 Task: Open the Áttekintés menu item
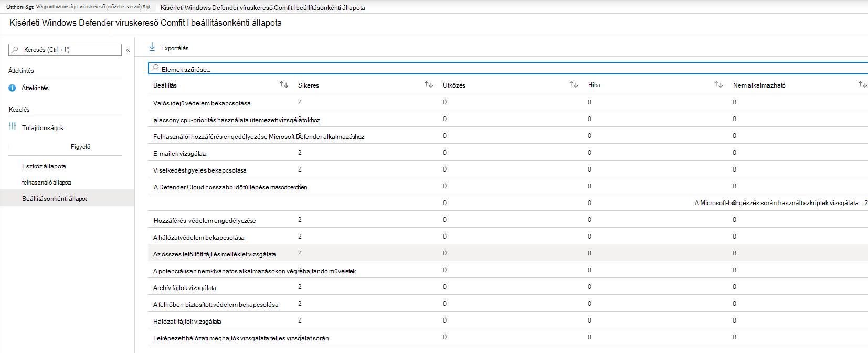[x=35, y=88]
